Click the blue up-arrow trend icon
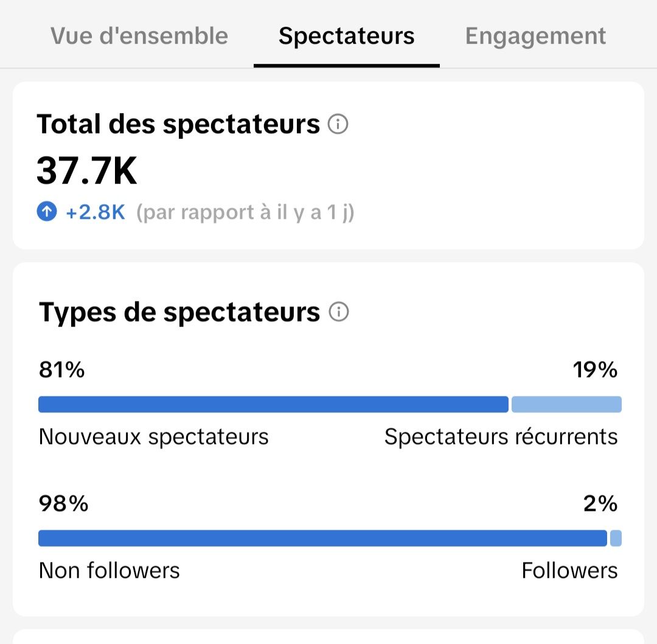657x644 pixels. pos(47,212)
